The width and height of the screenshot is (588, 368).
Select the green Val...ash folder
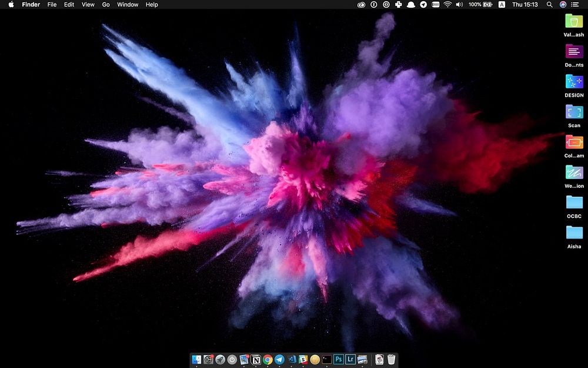(574, 21)
